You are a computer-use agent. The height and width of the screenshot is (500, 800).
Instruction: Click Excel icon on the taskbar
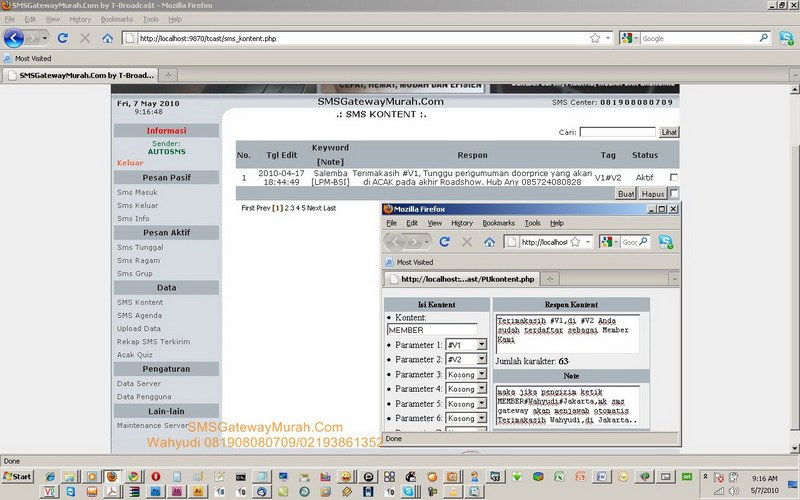[x=559, y=477]
